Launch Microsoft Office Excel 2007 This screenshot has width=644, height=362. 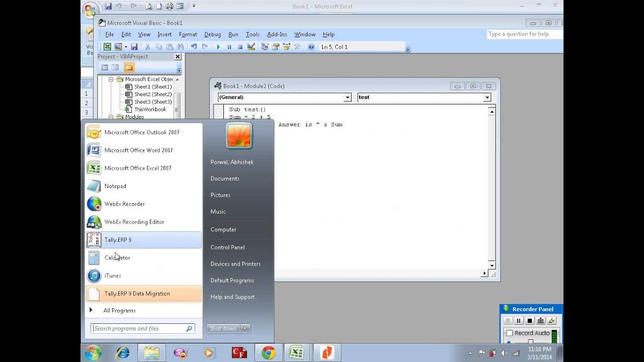[143, 168]
